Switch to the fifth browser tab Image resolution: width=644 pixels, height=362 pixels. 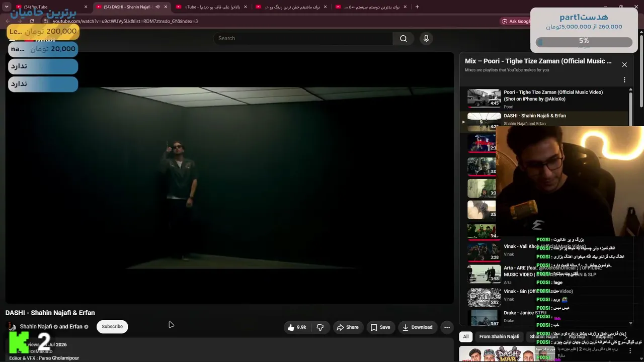pyautogui.click(x=372, y=7)
